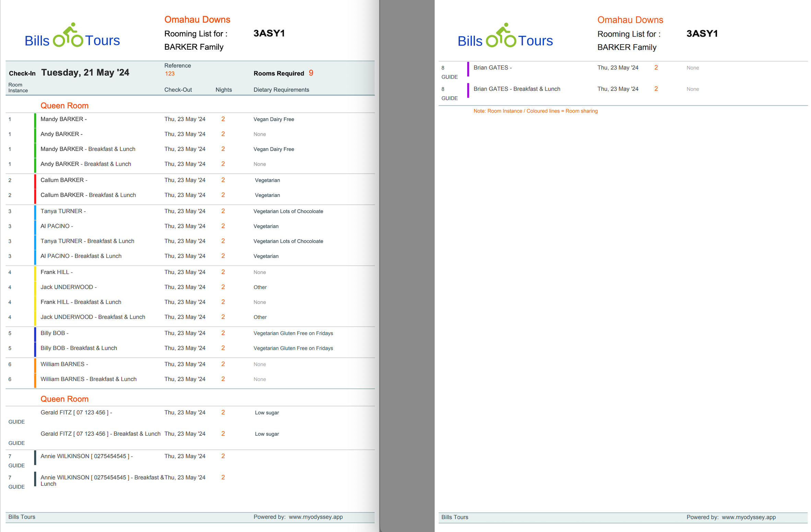
Task: Click the Check-In date Tuesday, 21 May '24
Action: pyautogui.click(x=85, y=73)
